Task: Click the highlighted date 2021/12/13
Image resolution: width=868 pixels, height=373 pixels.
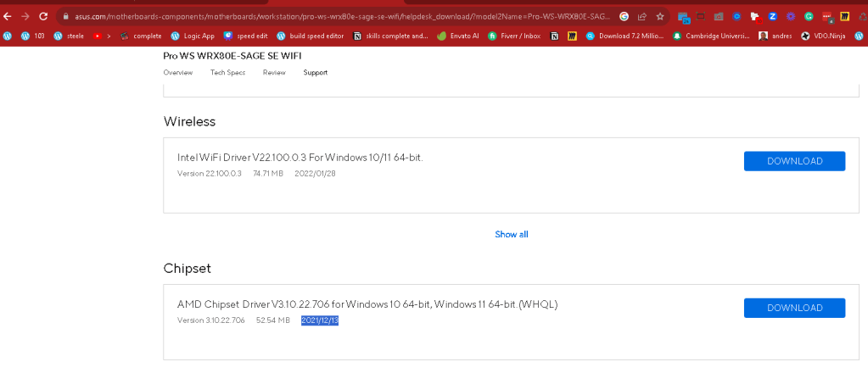Action: (319, 320)
